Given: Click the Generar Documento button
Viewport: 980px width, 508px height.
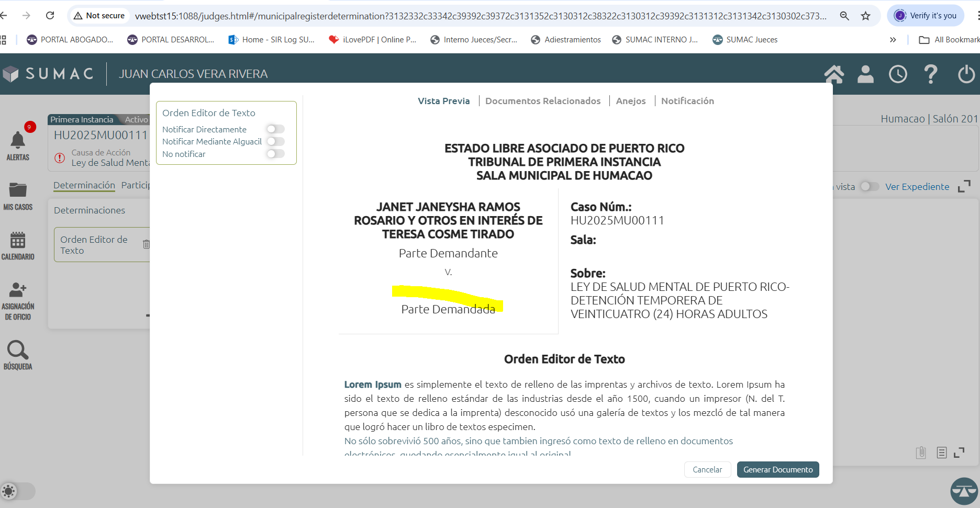Looking at the screenshot, I should [777, 470].
